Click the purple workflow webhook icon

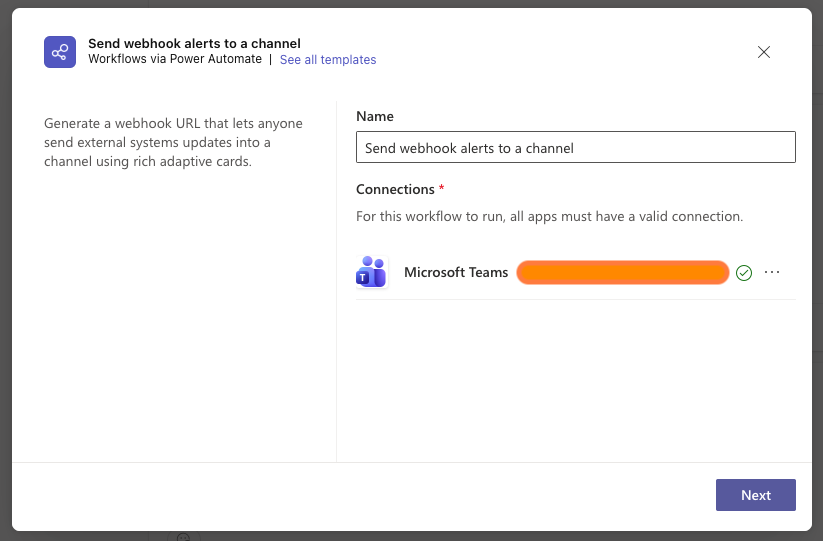(x=60, y=52)
